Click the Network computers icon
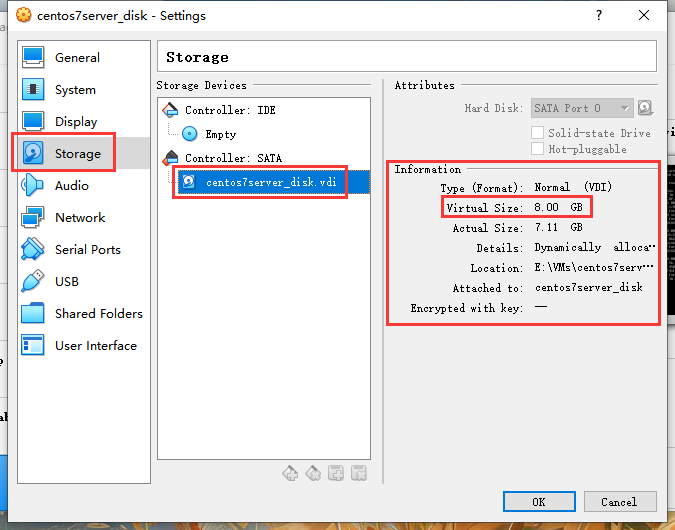The height and width of the screenshot is (530, 675). (33, 217)
